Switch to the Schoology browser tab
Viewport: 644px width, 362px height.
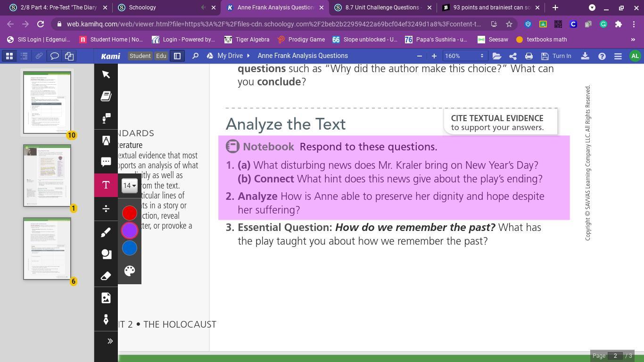click(142, 8)
